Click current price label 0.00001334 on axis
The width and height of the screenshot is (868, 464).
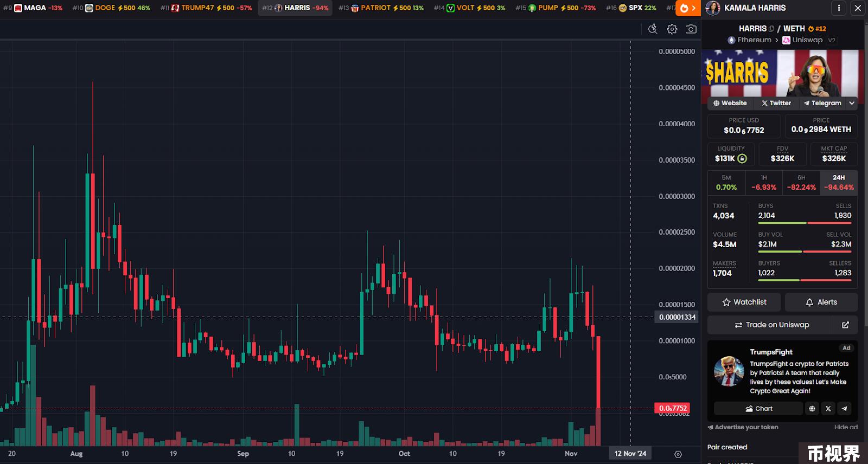[x=677, y=317]
